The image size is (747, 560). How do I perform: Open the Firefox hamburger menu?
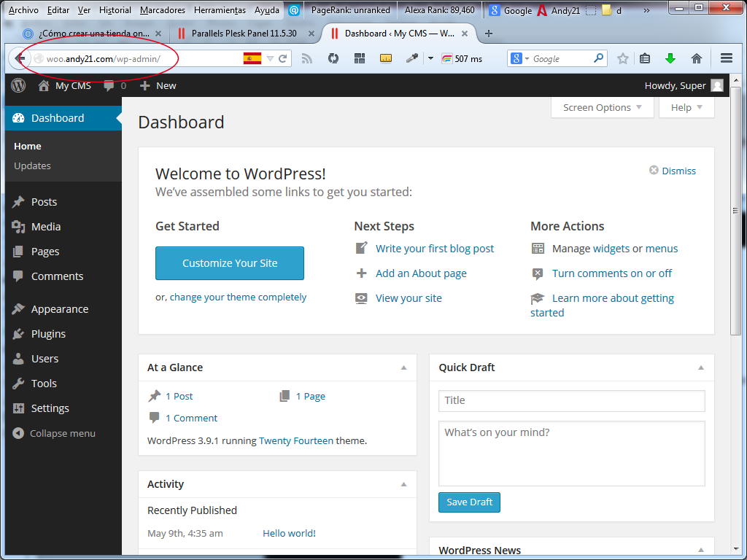(x=727, y=58)
